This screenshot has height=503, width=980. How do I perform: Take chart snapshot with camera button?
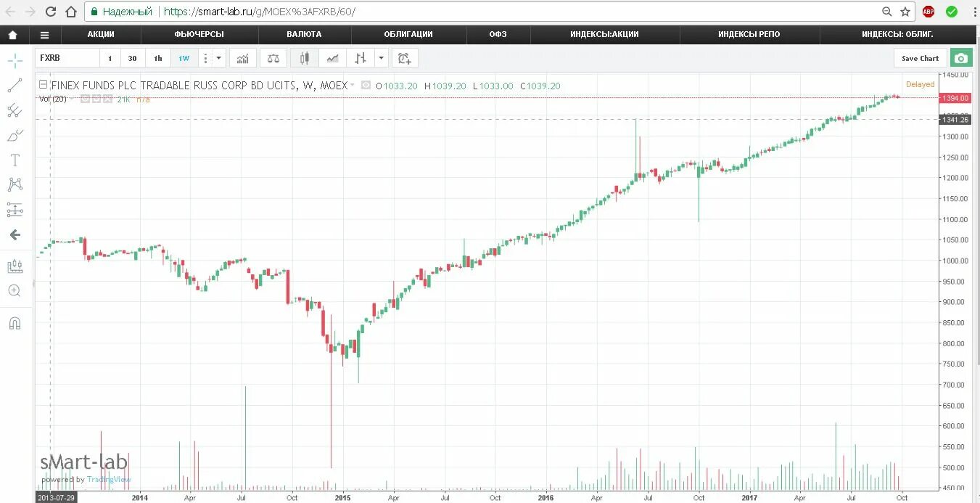[961, 58]
